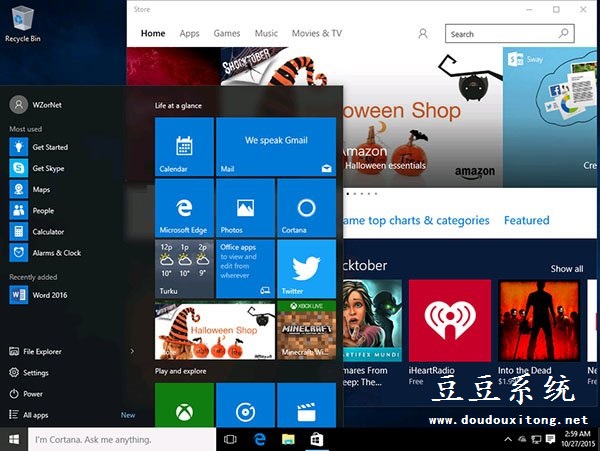The image size is (600, 451).
Task: Open the Xbox tile
Action: click(x=184, y=405)
